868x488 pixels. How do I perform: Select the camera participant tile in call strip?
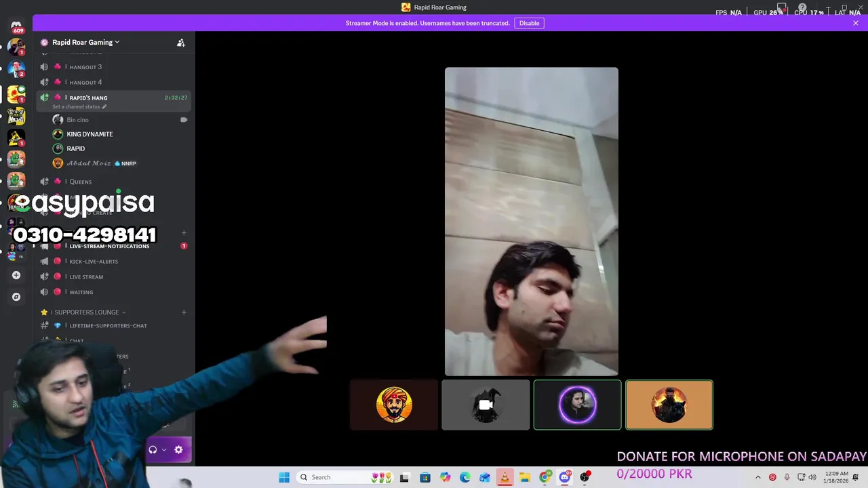486,405
